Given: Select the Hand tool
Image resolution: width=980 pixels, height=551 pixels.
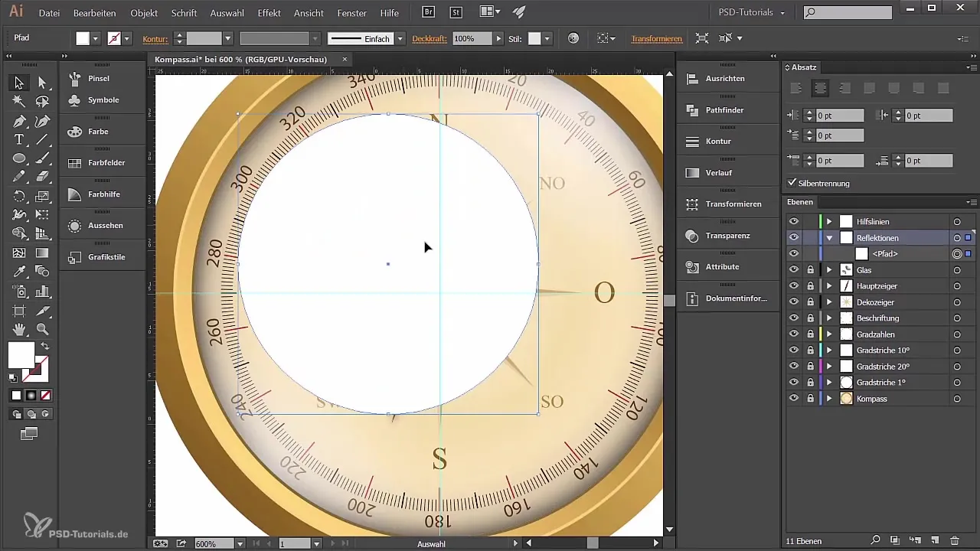Looking at the screenshot, I should tap(19, 329).
